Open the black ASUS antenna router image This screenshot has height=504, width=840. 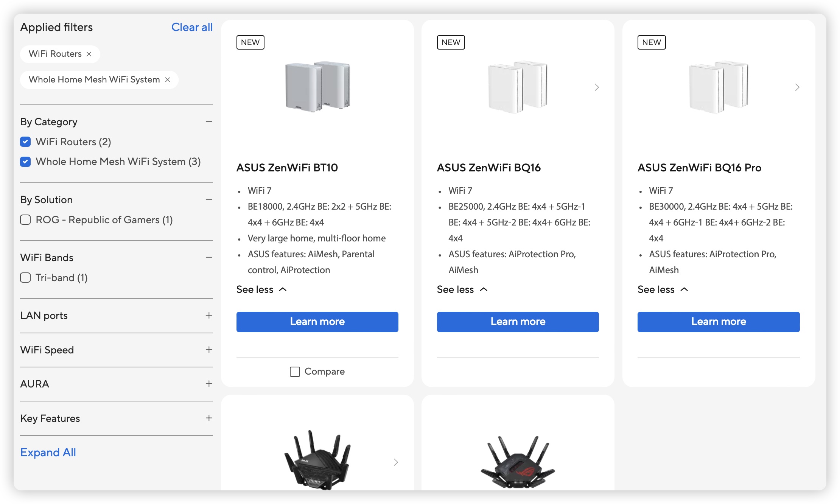pyautogui.click(x=317, y=460)
